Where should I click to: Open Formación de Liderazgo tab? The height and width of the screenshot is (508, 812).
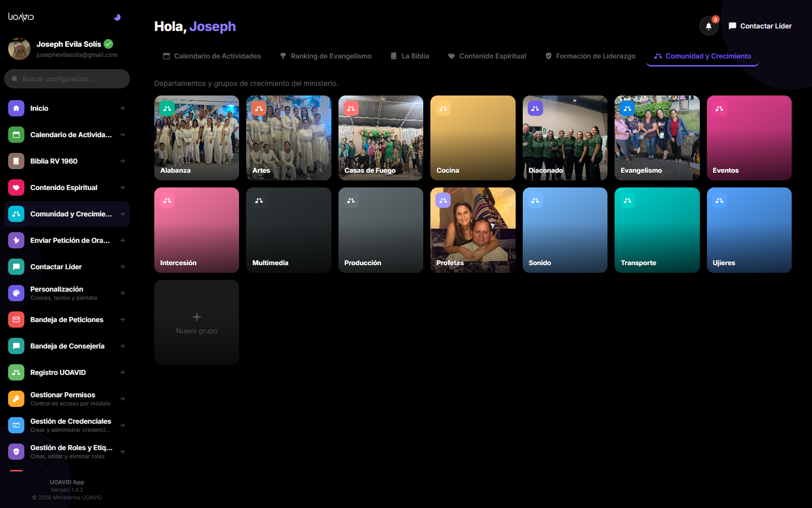590,56
